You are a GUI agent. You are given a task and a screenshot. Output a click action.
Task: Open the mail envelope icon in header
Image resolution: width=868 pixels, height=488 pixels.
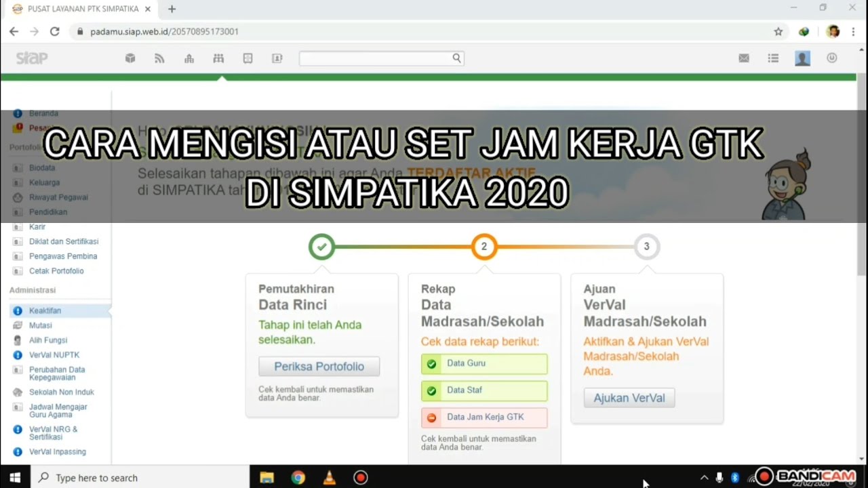pyautogui.click(x=744, y=58)
